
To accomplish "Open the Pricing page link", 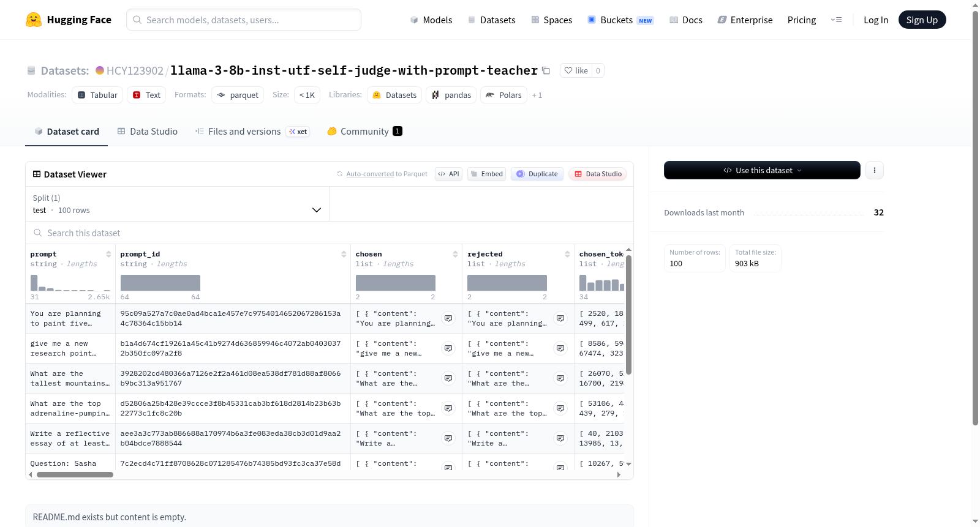I will (x=802, y=20).
